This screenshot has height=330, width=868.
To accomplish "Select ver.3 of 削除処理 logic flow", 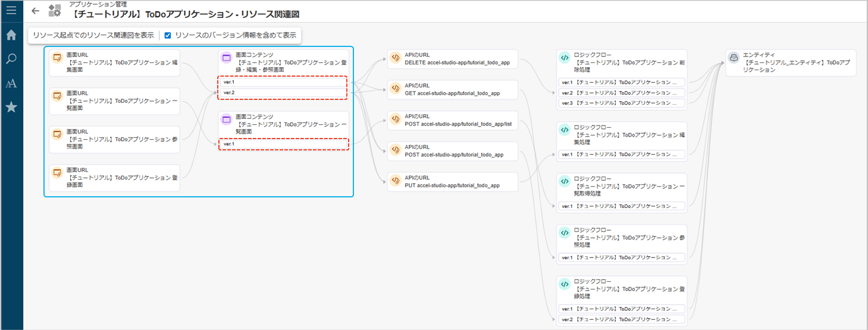I will (622, 103).
